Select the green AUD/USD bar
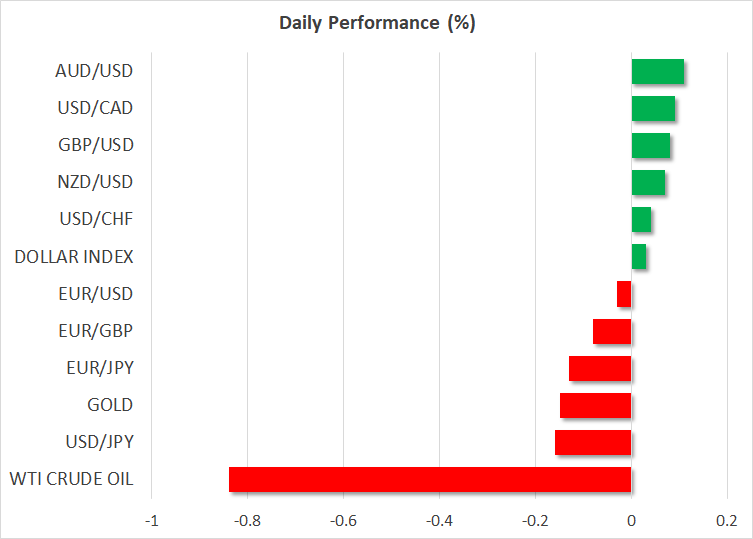Image resolution: width=753 pixels, height=539 pixels. point(657,72)
